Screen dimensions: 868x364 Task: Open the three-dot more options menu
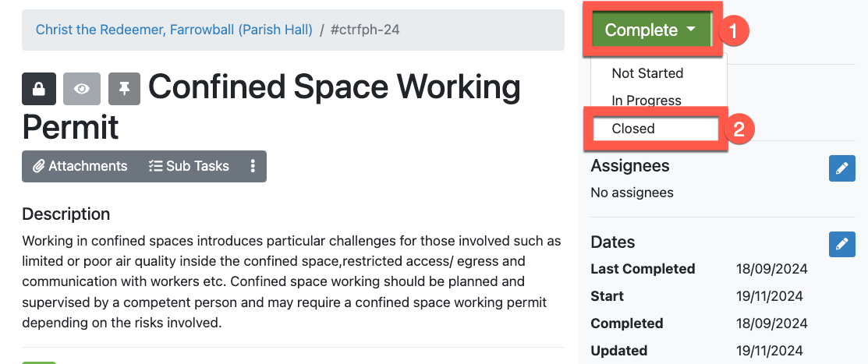pyautogui.click(x=253, y=166)
